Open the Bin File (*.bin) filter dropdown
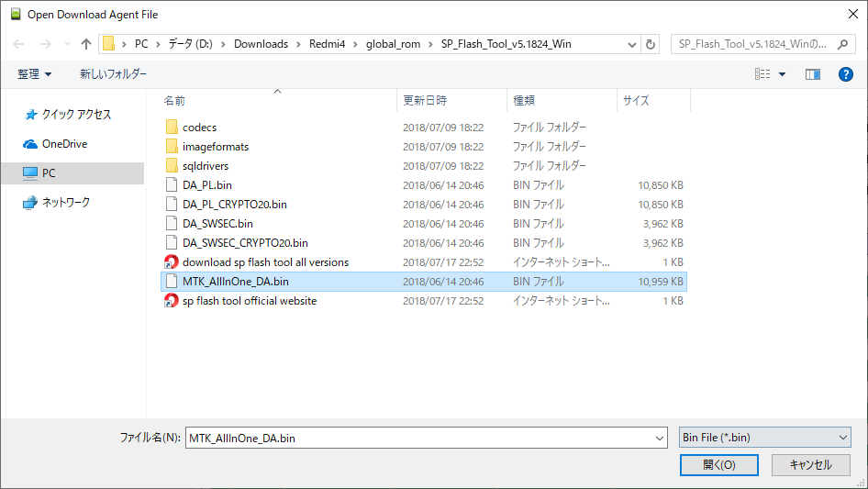868x489 pixels. tap(764, 438)
